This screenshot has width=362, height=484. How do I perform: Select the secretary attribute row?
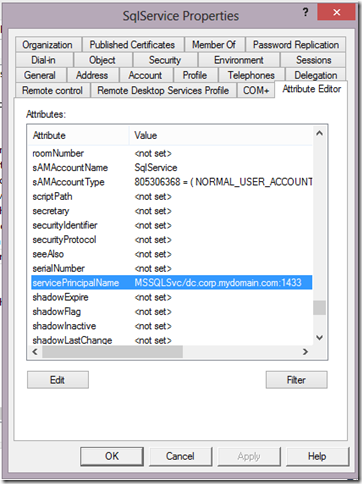[x=171, y=211]
